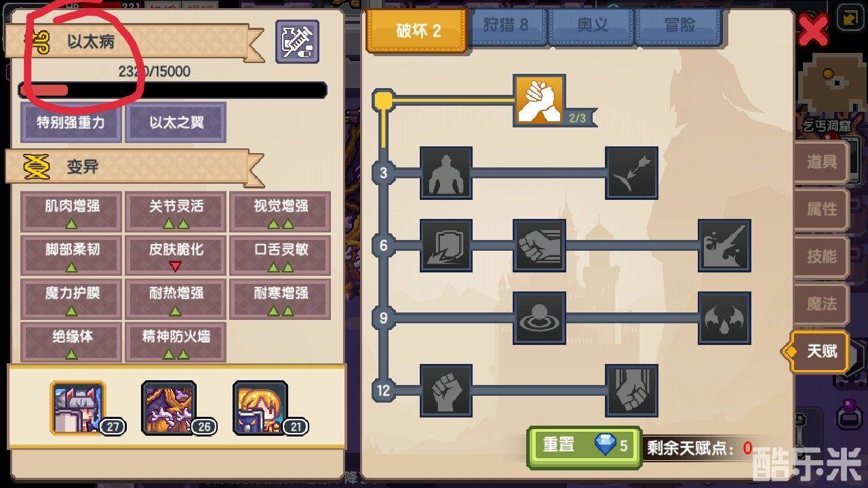Select the 皮肤脆化 mutation
The height and width of the screenshot is (488, 868).
(176, 256)
